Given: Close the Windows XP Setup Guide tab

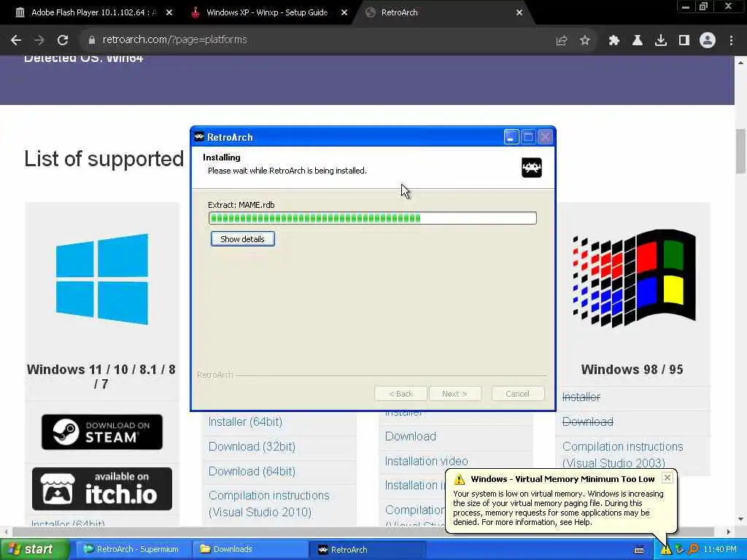Looking at the screenshot, I should (x=344, y=12).
